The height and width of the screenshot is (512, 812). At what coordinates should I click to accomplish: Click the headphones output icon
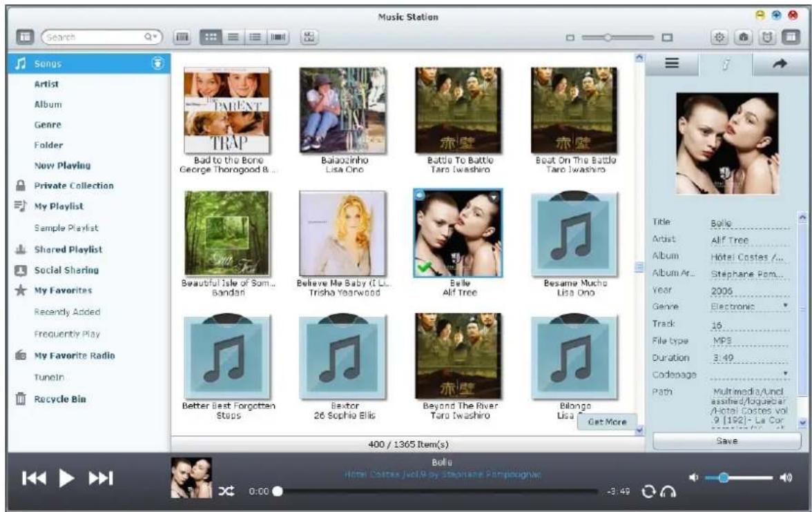click(x=668, y=491)
